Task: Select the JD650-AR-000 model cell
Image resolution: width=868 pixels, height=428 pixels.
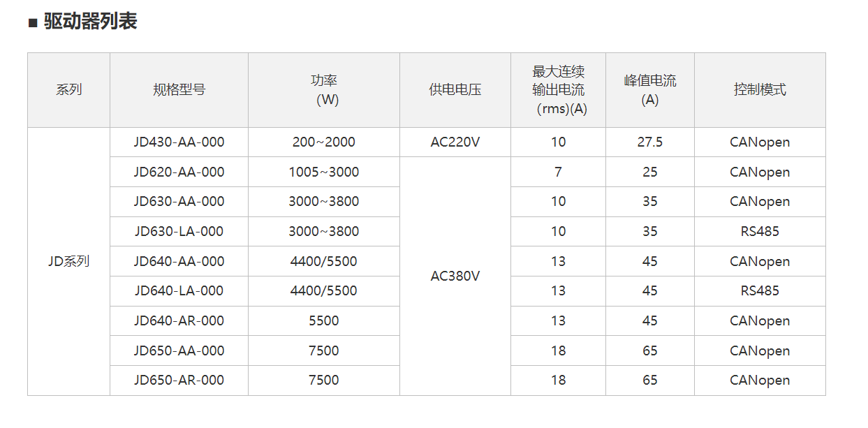Action: (179, 381)
